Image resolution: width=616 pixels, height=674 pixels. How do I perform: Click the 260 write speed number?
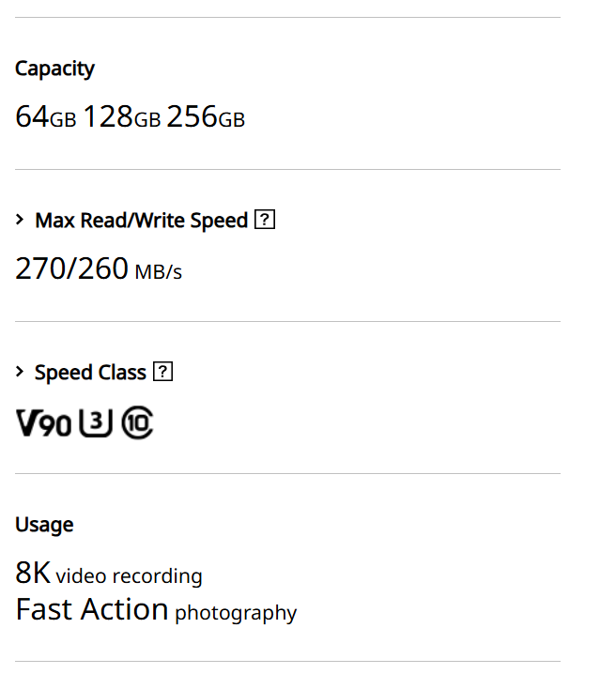(x=102, y=269)
